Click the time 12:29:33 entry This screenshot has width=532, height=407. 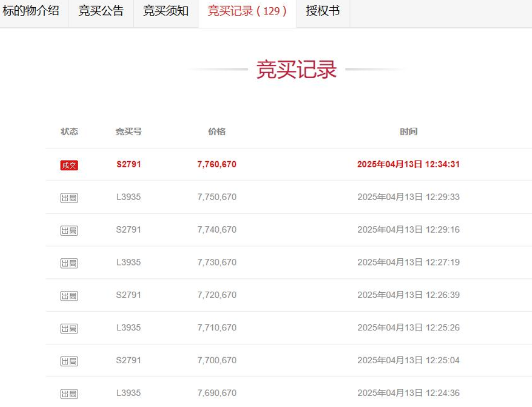409,197
